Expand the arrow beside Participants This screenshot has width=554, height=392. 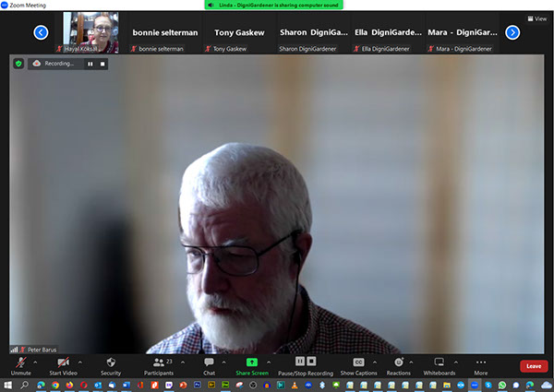(183, 362)
